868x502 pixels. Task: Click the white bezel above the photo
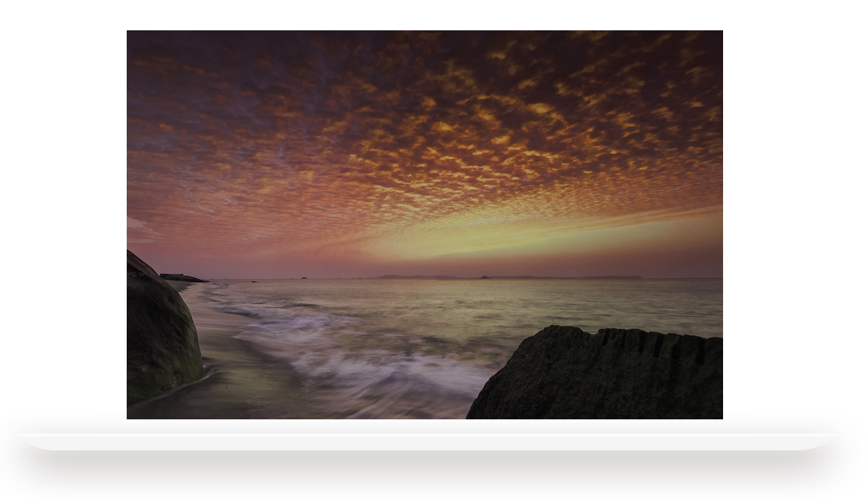pyautogui.click(x=425, y=15)
